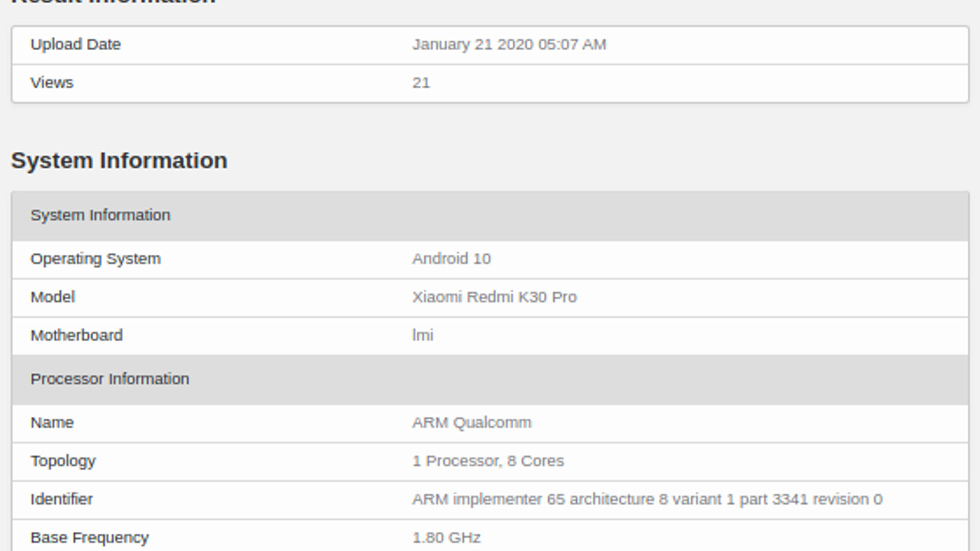
Task: Click the large bold System Information heading
Action: [119, 160]
